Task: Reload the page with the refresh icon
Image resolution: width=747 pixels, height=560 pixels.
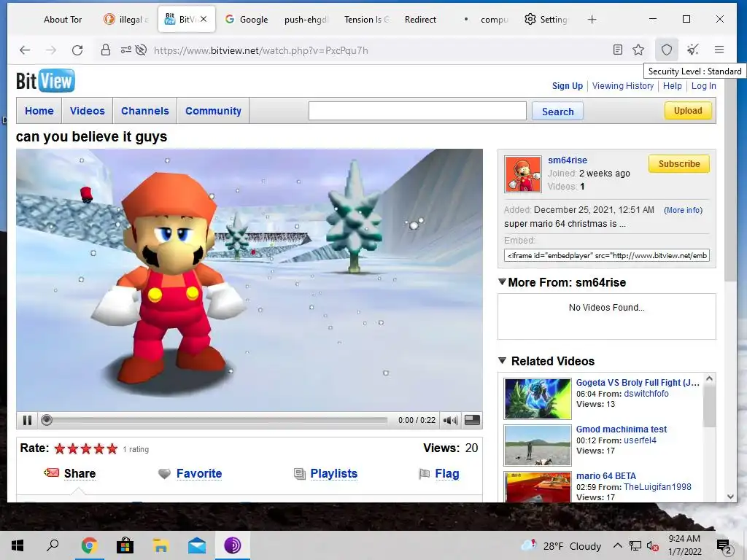Action: coord(77,50)
